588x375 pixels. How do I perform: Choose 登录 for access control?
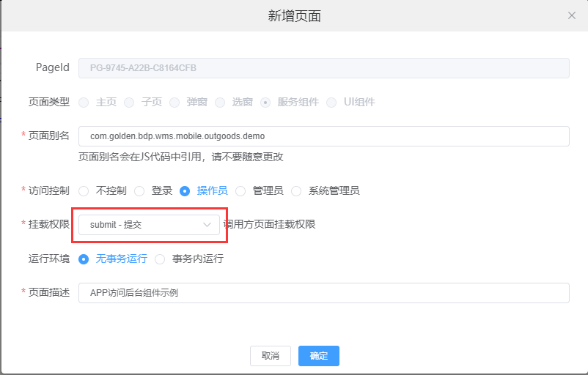[139, 191]
